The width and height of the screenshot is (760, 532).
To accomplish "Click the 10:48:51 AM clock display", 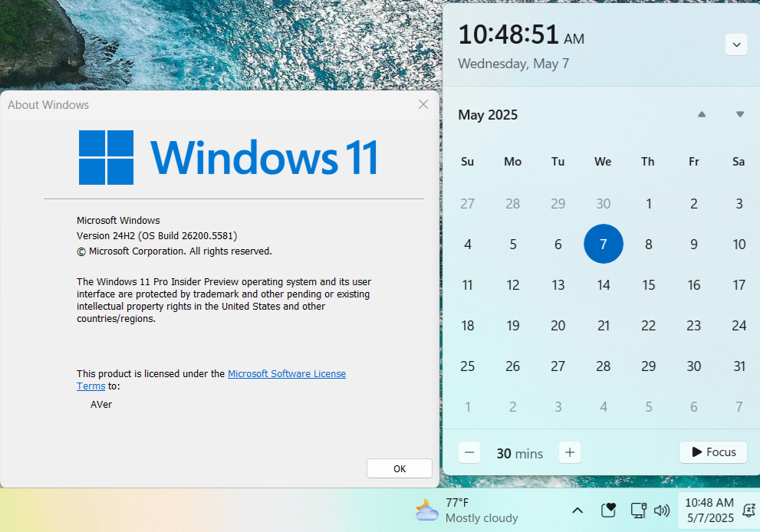I will (x=521, y=35).
